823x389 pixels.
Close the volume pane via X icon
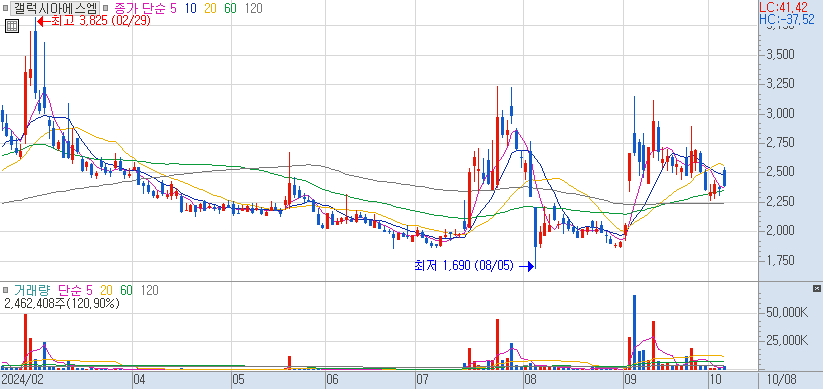pyautogui.click(x=816, y=288)
